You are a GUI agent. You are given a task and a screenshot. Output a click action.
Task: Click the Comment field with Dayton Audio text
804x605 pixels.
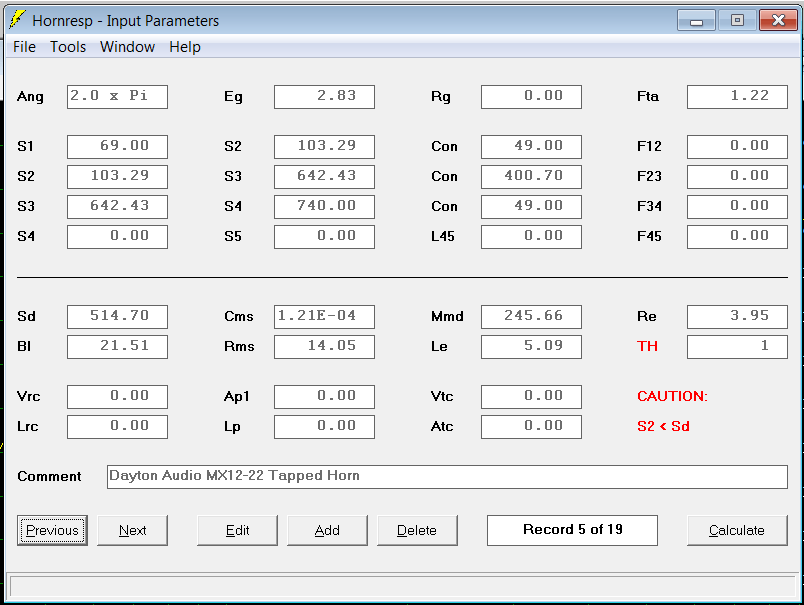[447, 477]
